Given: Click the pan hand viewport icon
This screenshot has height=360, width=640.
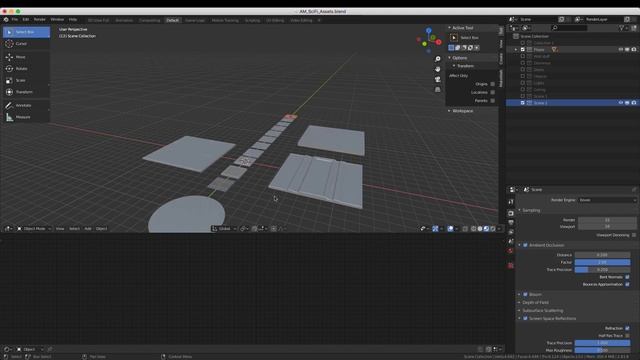Looking at the screenshot, I should (438, 69).
